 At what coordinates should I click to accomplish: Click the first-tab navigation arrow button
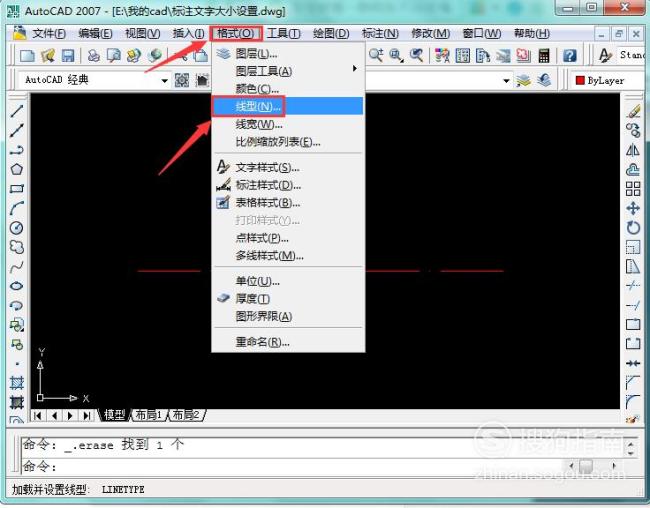[x=38, y=415]
